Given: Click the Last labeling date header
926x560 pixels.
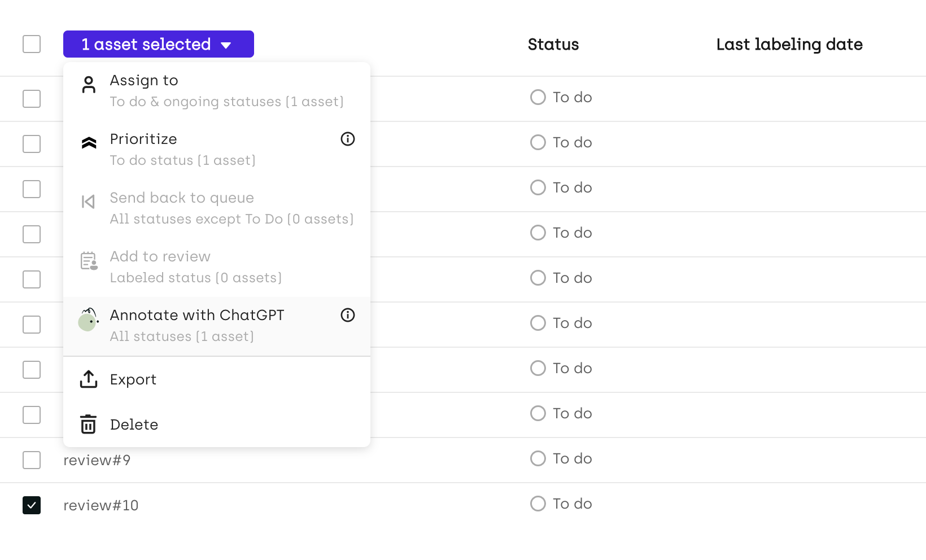Looking at the screenshot, I should coord(789,45).
